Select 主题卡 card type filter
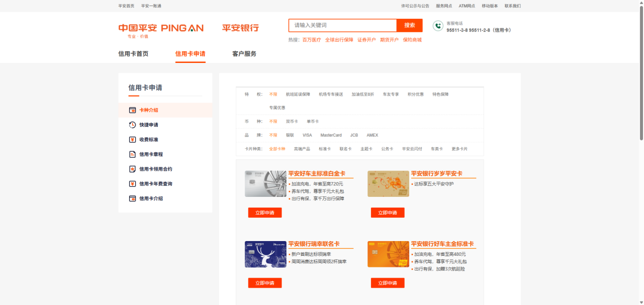The width and height of the screenshot is (644, 305). [366, 149]
